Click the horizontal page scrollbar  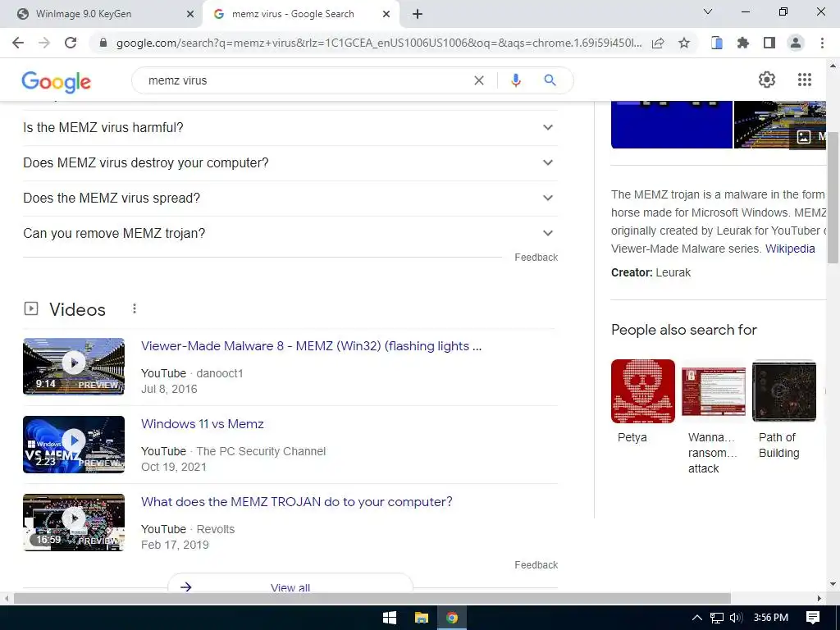coord(372,598)
